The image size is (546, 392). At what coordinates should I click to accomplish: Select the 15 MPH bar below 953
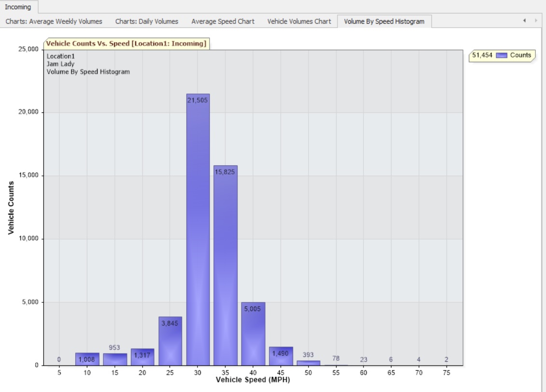(x=115, y=359)
